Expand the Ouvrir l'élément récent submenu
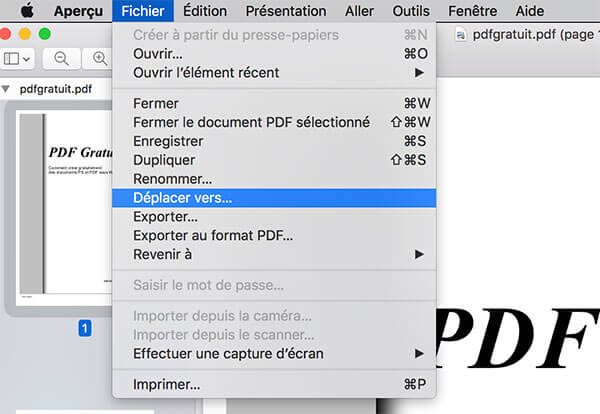 tap(274, 73)
